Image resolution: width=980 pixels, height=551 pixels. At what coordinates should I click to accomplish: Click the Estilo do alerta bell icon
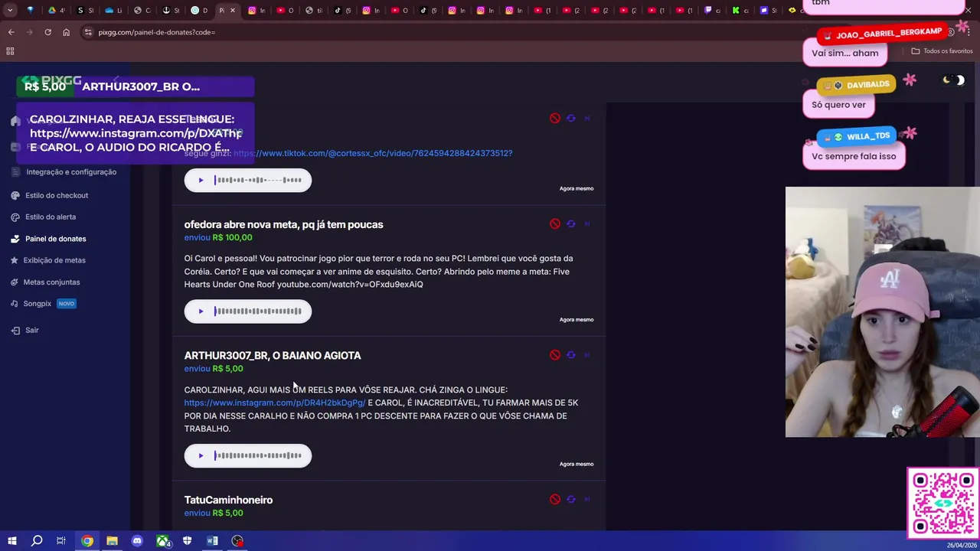pyautogui.click(x=15, y=217)
